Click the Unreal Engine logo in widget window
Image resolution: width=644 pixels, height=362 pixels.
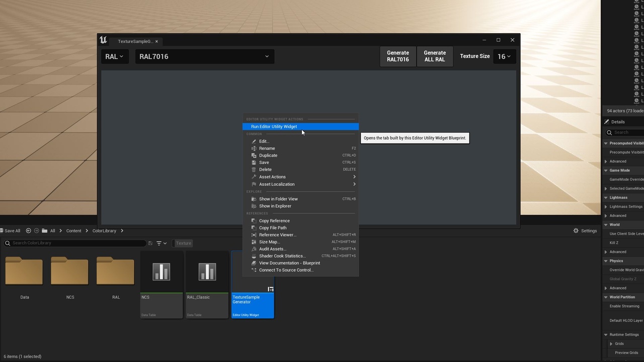[103, 40]
